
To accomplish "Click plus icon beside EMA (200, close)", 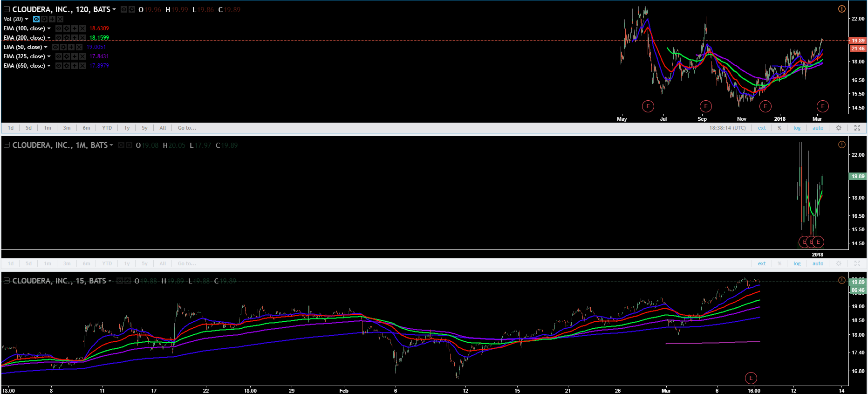I will pos(75,38).
